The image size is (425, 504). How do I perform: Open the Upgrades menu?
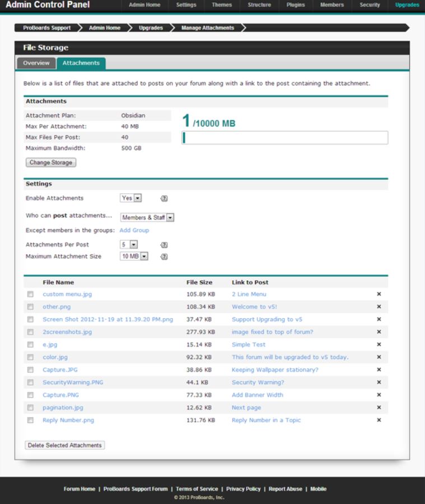[x=407, y=5]
